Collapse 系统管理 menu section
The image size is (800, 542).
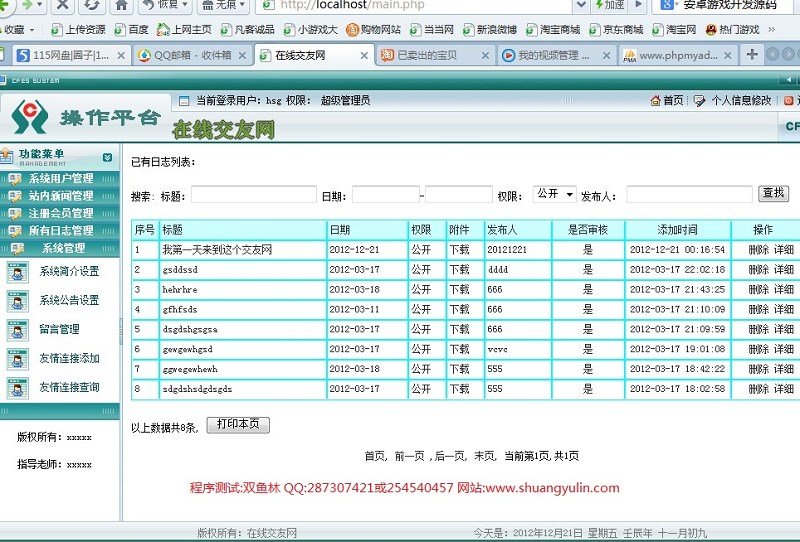(x=60, y=249)
